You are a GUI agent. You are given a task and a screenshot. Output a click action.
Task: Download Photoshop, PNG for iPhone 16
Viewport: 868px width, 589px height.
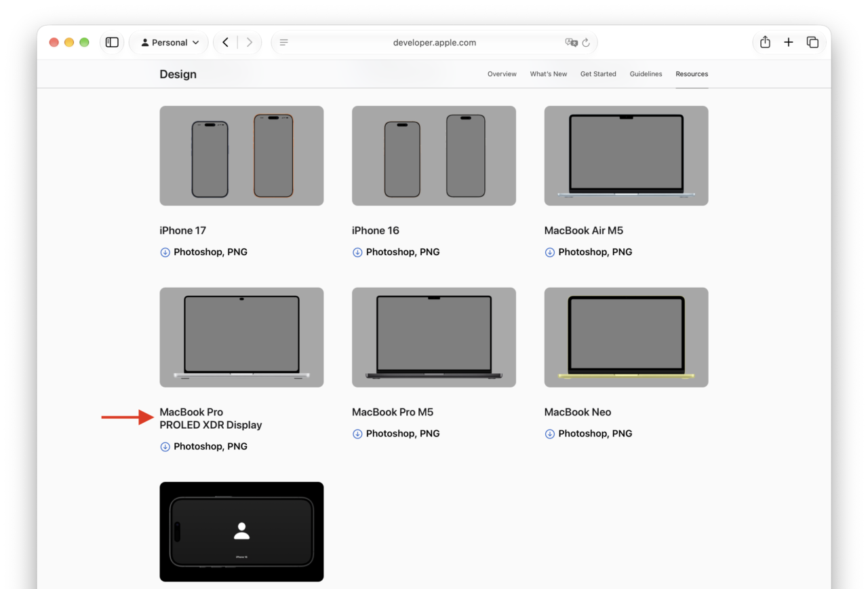[403, 252]
